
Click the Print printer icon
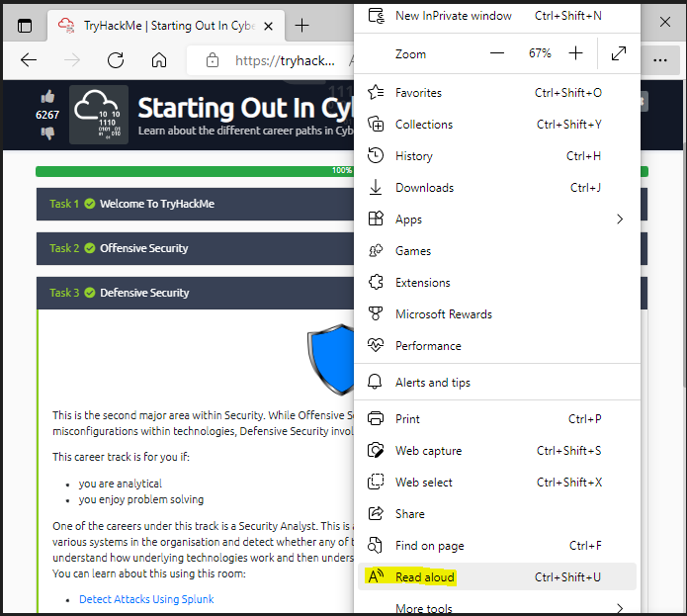coord(376,419)
